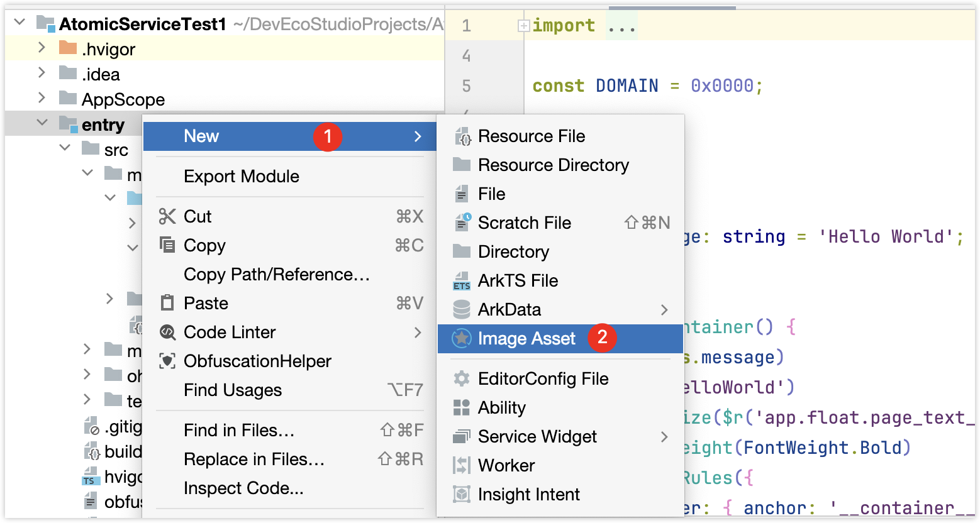Unfold the collapsed import block
Viewport: 980px width, 523px height.
[523, 26]
